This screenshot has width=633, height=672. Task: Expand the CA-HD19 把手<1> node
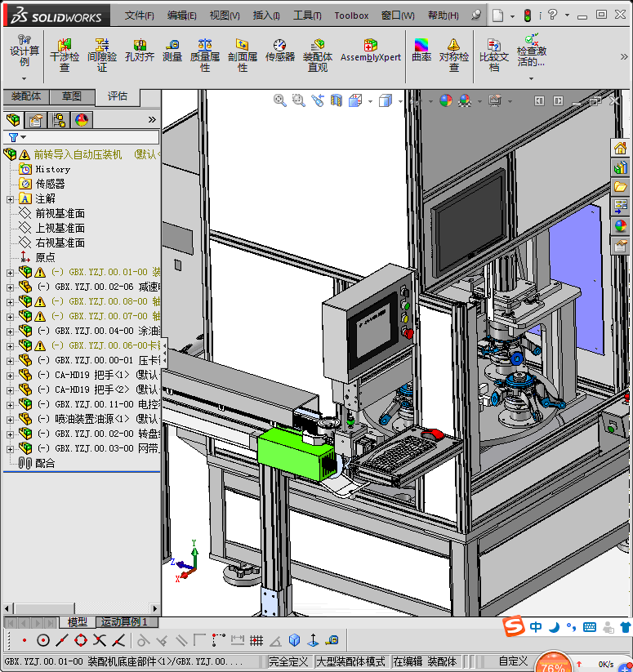(x=10, y=376)
